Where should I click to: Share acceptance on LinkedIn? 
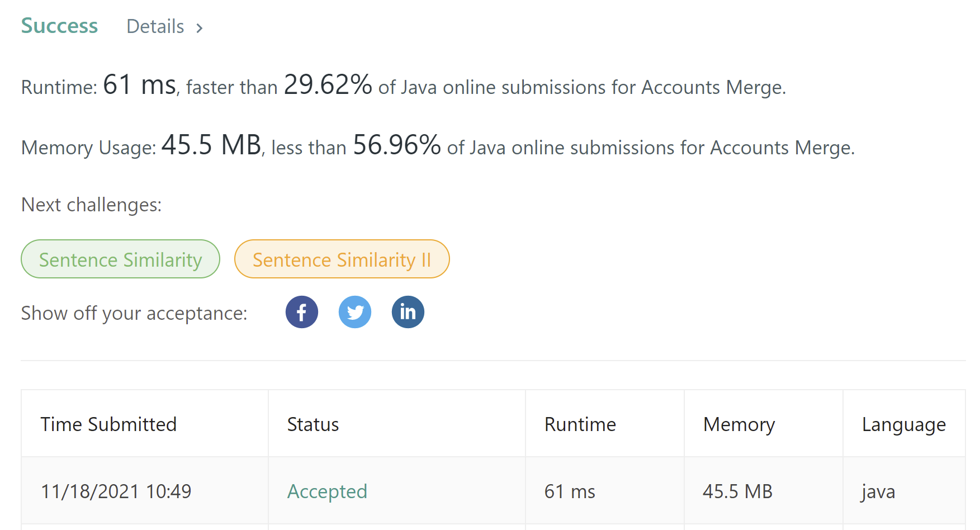click(x=408, y=312)
